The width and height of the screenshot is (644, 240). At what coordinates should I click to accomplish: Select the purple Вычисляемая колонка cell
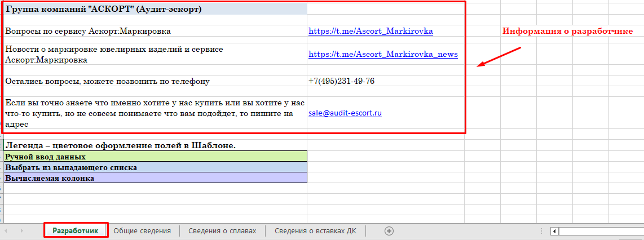[x=155, y=177]
